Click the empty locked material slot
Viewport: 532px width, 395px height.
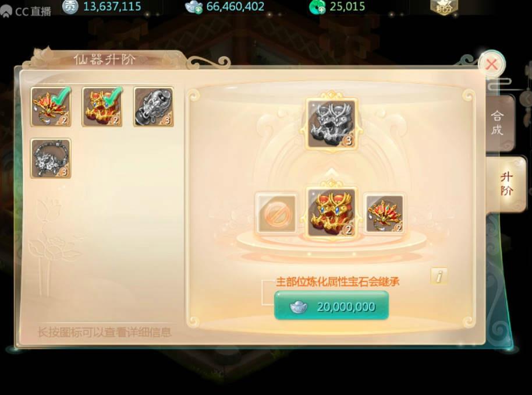pyautogui.click(x=276, y=213)
